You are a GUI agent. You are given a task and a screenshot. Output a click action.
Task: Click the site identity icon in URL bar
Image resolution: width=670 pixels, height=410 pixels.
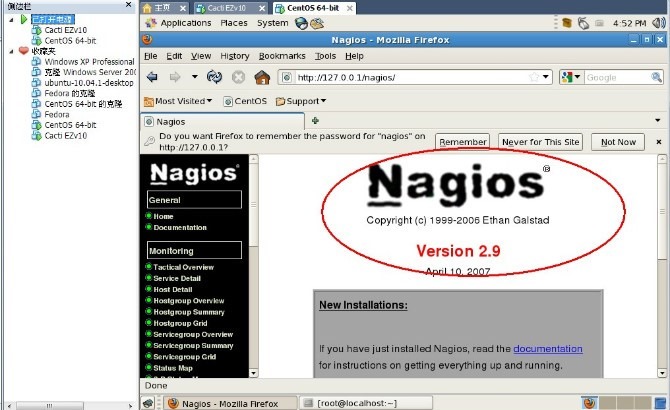(x=287, y=77)
